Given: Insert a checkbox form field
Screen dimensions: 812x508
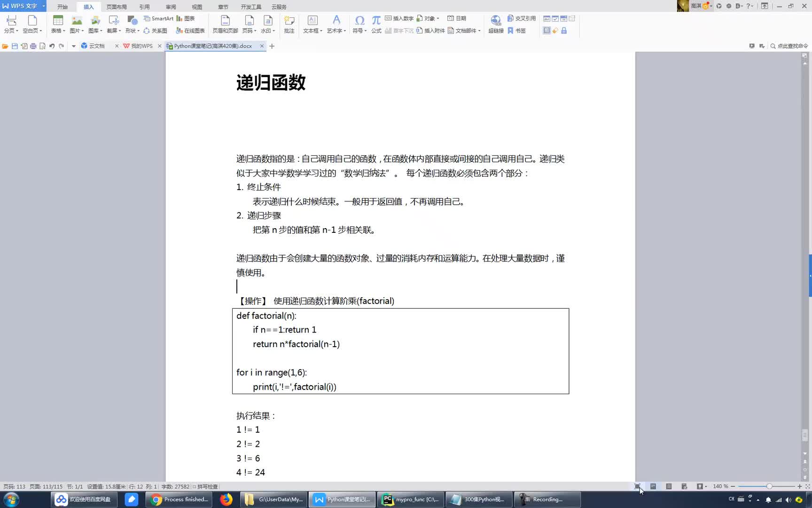Looking at the screenshot, I should 555,18.
